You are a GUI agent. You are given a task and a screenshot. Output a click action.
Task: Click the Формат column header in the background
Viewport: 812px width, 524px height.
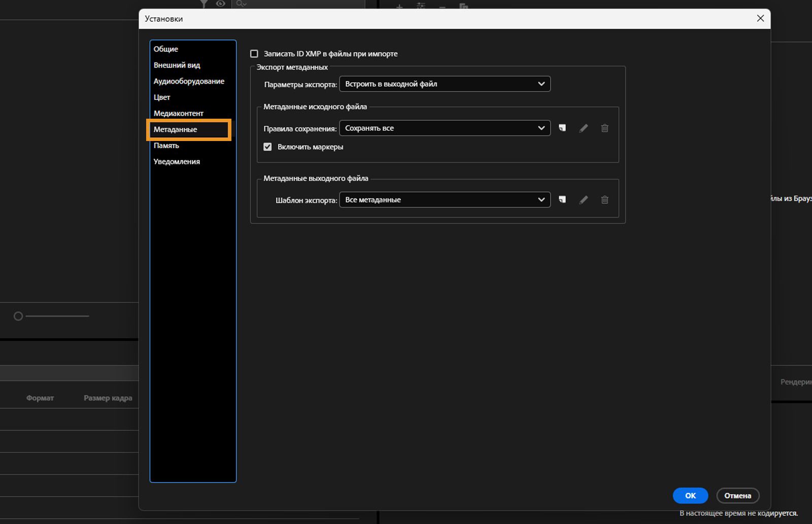(40, 398)
